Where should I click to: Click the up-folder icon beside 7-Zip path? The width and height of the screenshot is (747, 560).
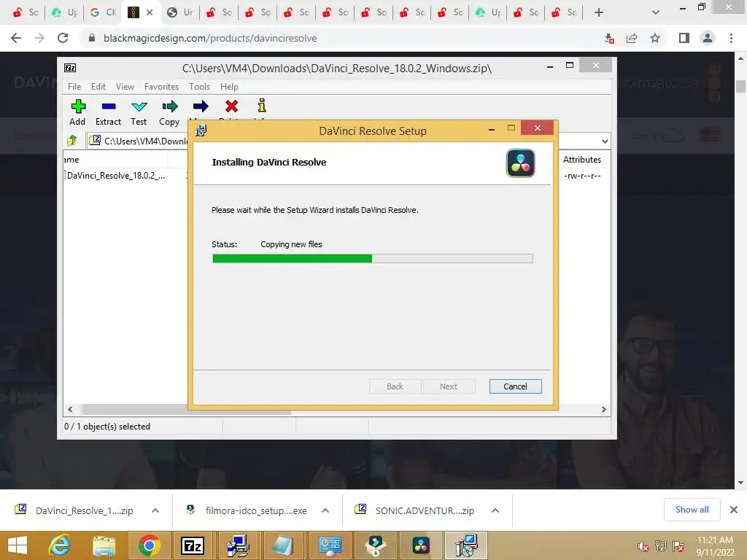[x=72, y=141]
